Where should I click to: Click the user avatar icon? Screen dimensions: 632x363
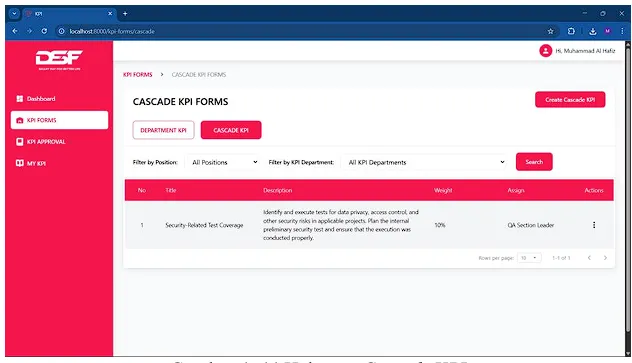tap(545, 51)
